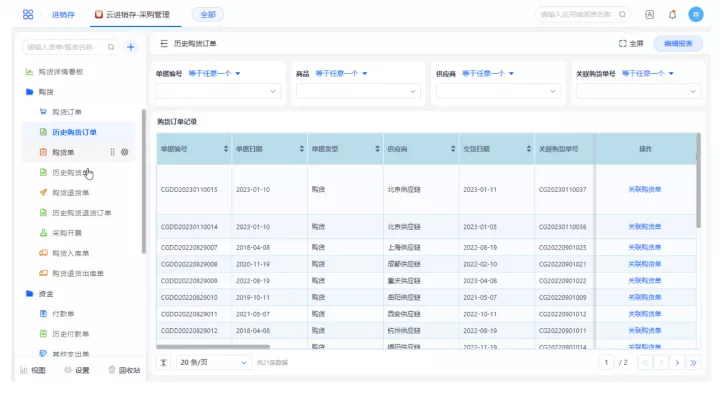Collapse the sidebar using the 历史购货订单 header icon

click(164, 44)
